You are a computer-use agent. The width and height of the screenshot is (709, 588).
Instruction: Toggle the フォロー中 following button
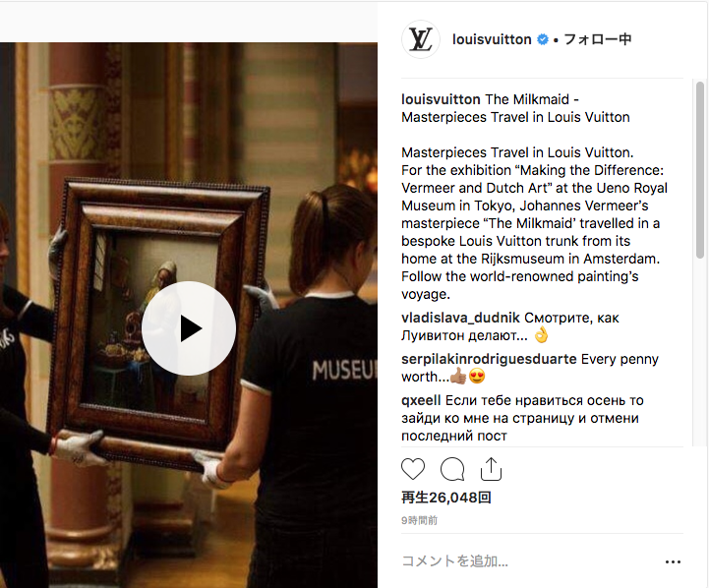[597, 39]
